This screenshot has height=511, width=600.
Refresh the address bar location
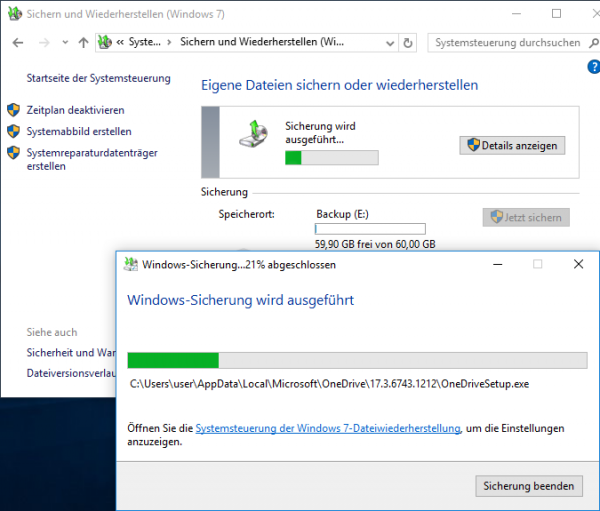[408, 43]
